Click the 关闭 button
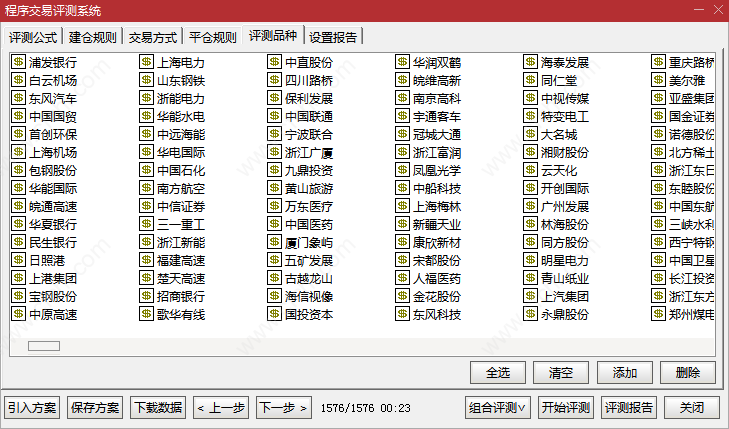 [692, 408]
